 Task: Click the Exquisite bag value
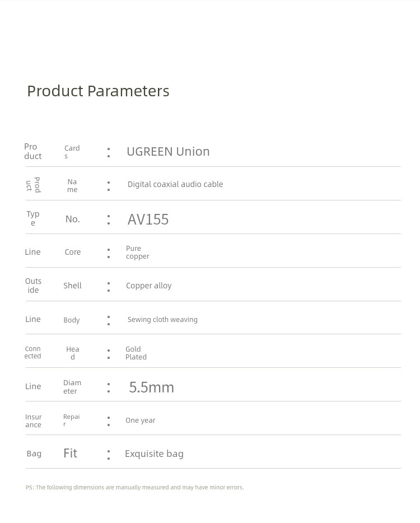154,454
